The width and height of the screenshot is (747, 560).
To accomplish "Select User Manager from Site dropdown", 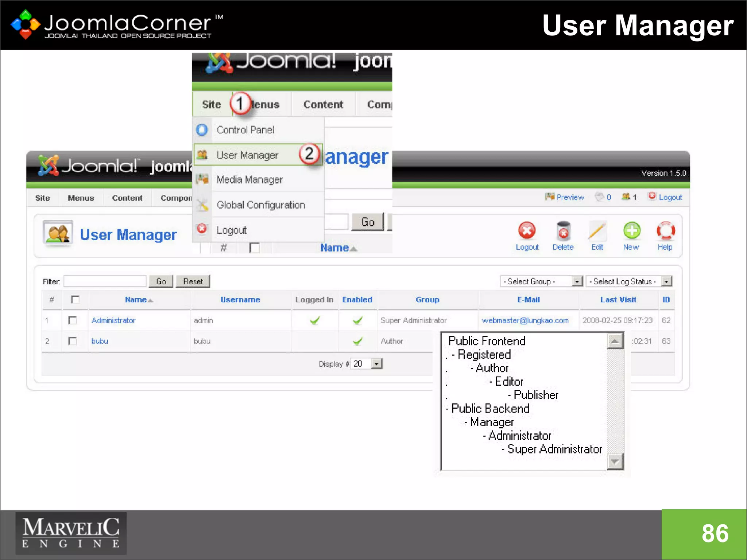I will [258, 155].
